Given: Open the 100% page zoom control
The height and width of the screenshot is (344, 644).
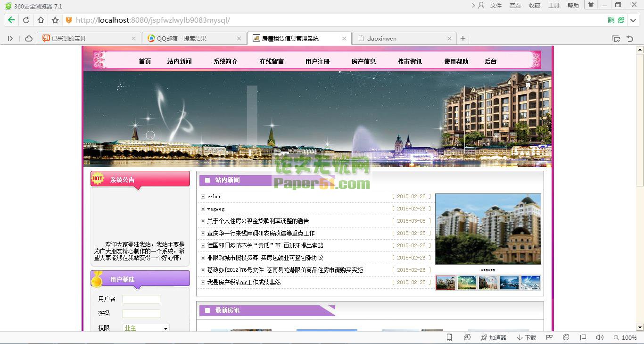Looking at the screenshot, I should [x=625, y=337].
